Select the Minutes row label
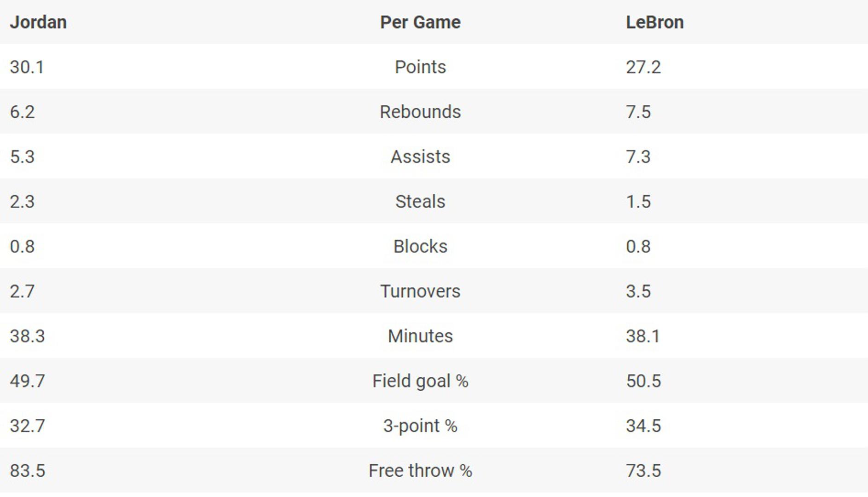This screenshot has width=868, height=497. click(420, 336)
